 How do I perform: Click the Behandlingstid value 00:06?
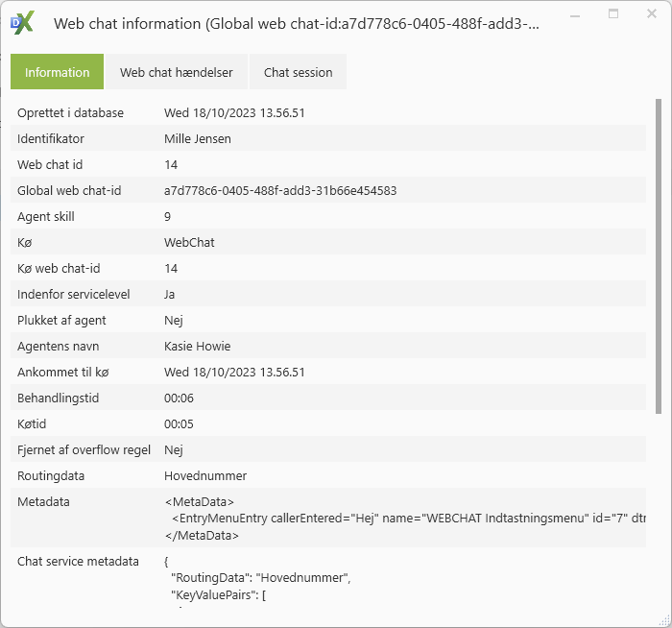[179, 399]
